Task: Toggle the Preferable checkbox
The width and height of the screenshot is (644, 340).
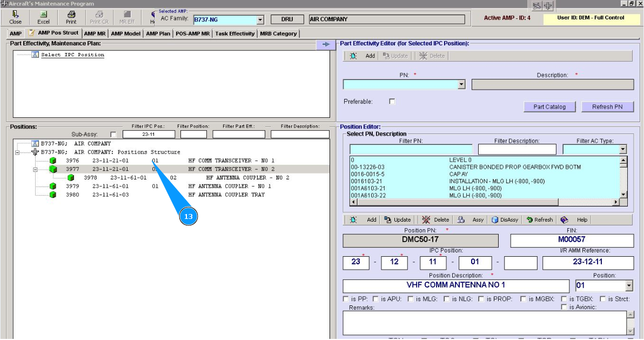Action: pyautogui.click(x=392, y=102)
